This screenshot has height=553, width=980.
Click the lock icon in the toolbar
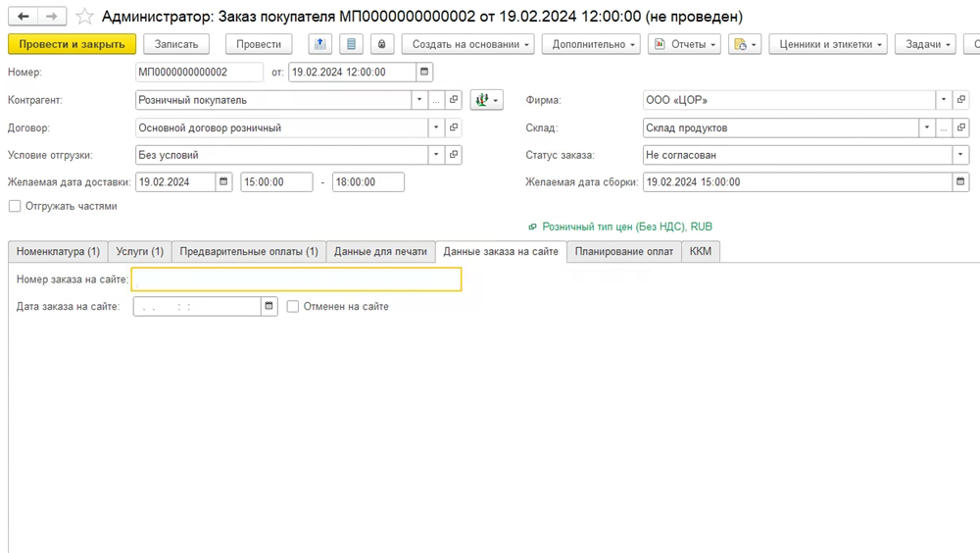[x=381, y=44]
